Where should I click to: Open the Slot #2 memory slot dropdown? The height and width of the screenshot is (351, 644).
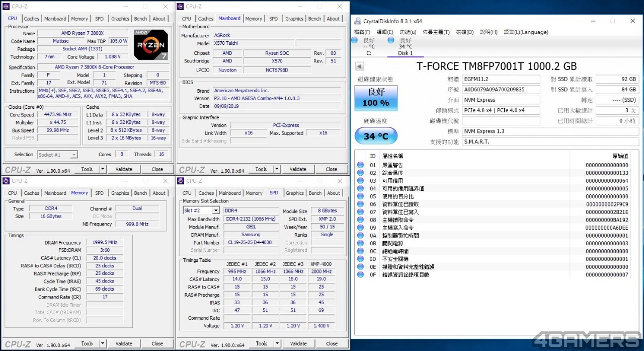[x=216, y=210]
